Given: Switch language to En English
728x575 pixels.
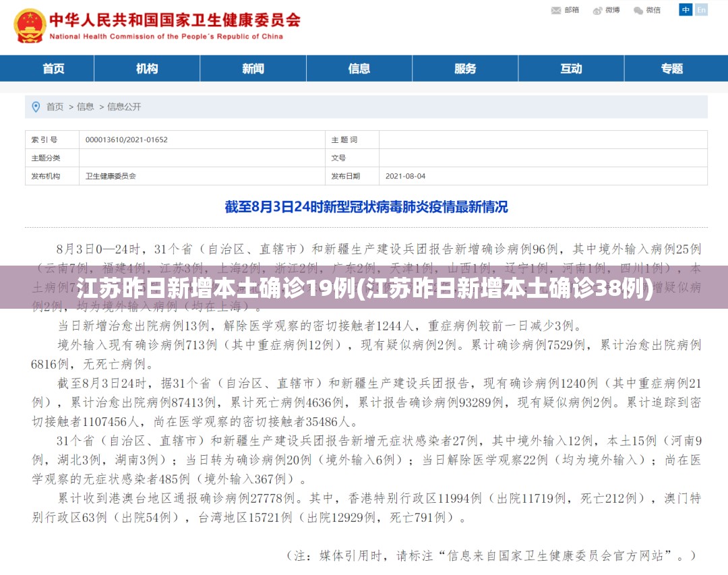Looking at the screenshot, I should coord(701,9).
